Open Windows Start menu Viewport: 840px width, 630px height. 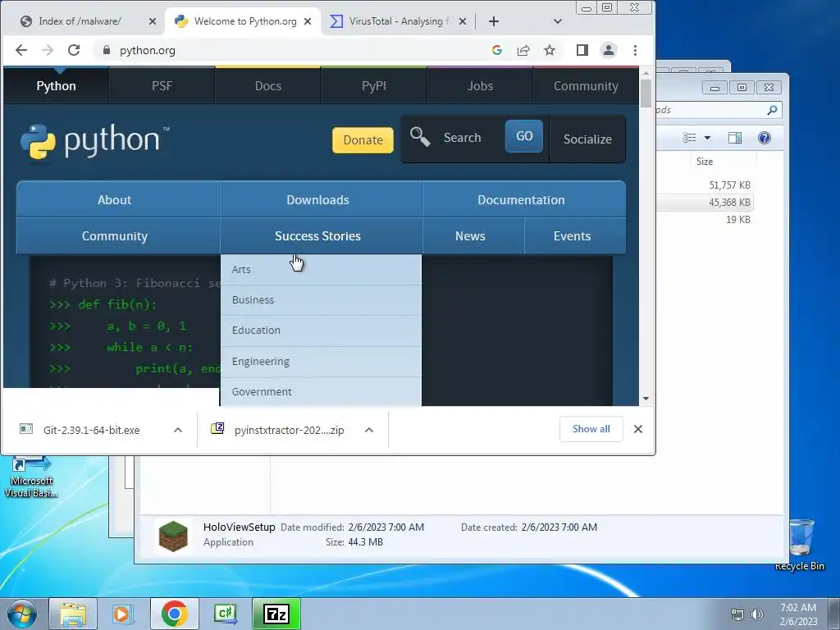tap(22, 614)
